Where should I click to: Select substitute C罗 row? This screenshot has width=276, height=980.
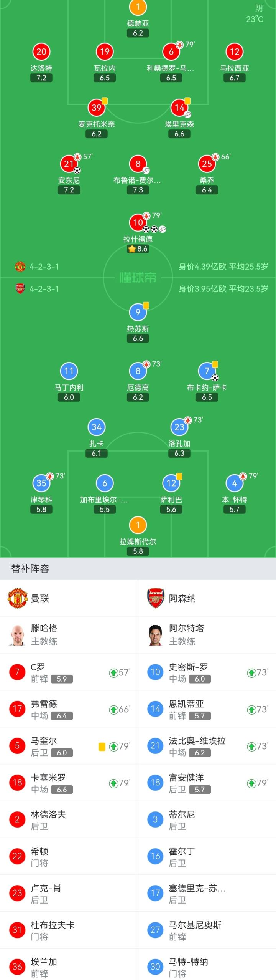click(69, 672)
